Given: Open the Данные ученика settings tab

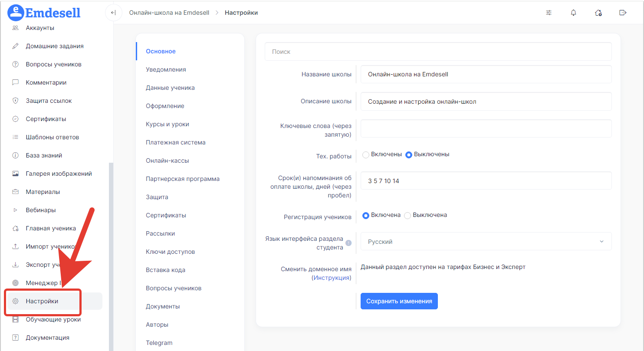Looking at the screenshot, I should click(x=170, y=88).
